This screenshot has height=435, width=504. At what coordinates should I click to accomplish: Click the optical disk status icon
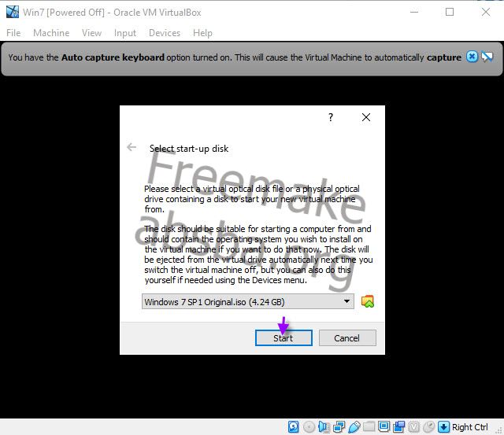tap(309, 426)
